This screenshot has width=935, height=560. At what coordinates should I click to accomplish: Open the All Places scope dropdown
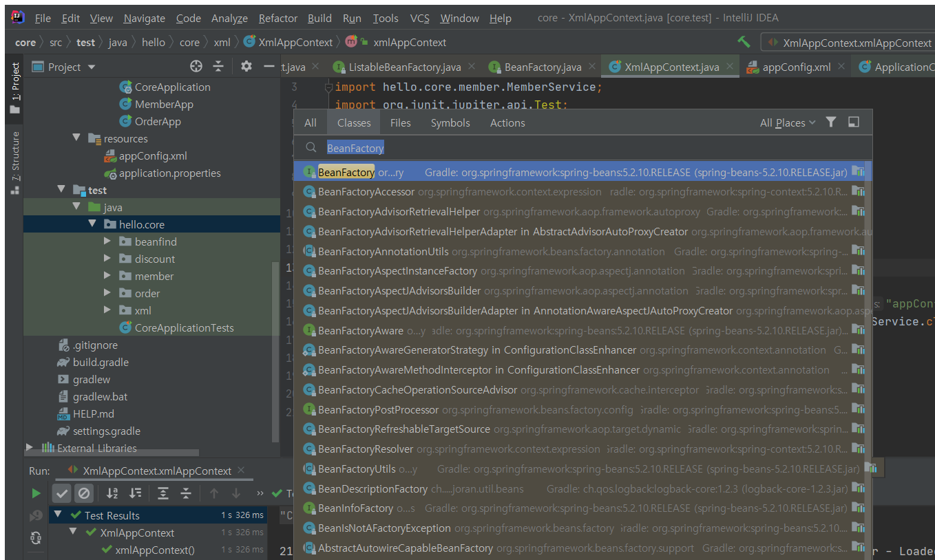pyautogui.click(x=788, y=122)
